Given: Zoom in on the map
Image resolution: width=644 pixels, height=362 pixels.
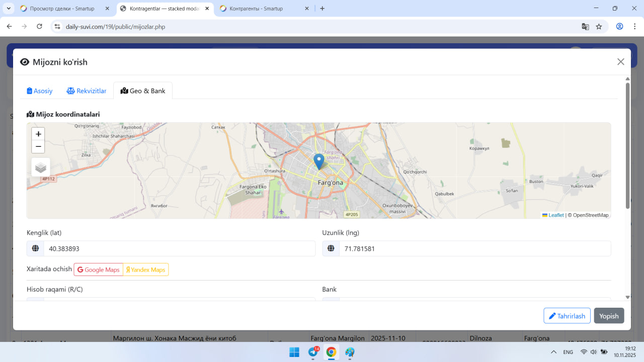Looking at the screenshot, I should click(x=38, y=134).
